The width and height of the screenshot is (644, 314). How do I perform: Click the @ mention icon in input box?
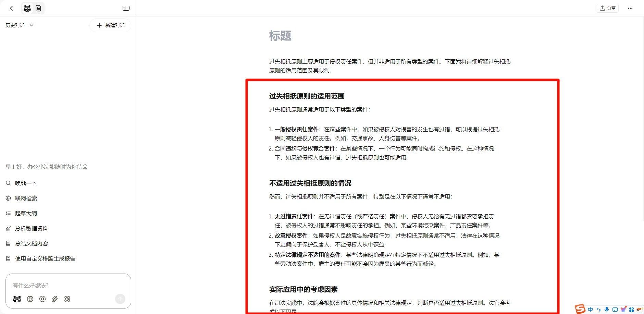(x=42, y=299)
